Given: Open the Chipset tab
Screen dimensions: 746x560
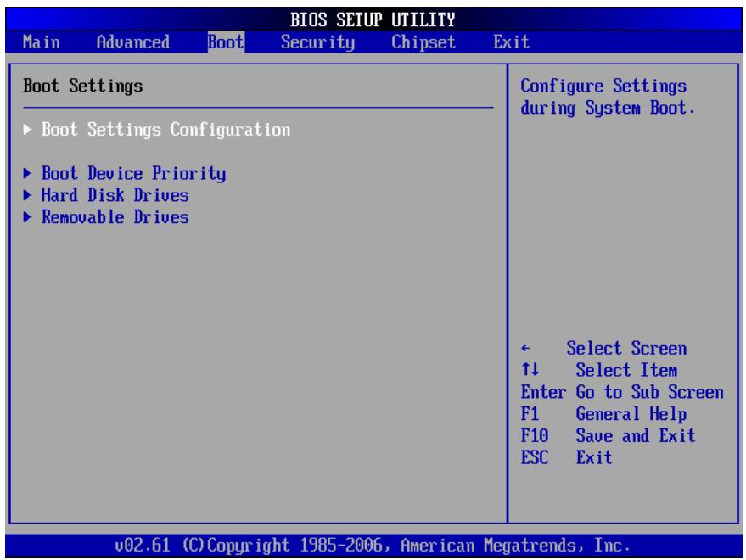Looking at the screenshot, I should [x=423, y=42].
